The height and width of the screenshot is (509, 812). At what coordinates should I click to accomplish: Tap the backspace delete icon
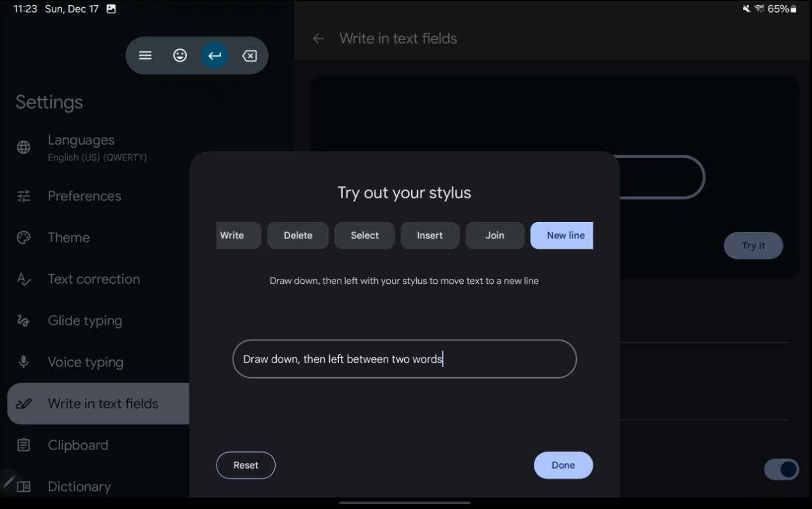click(249, 56)
